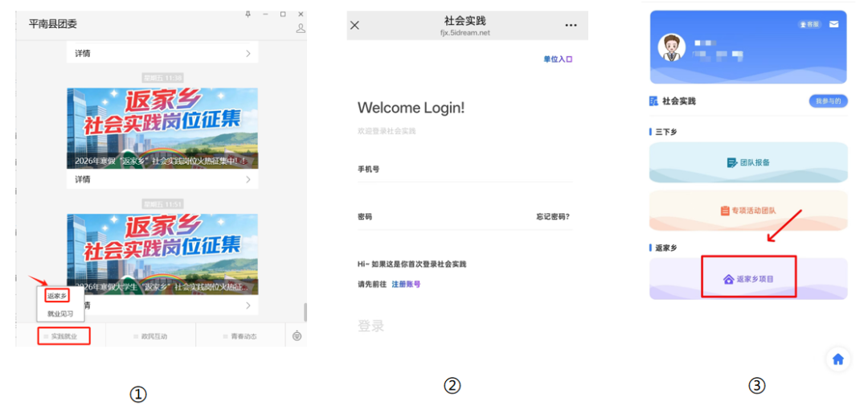Expand the topmost 详情 row chevron
Screen dimensions: 868x410
tap(248, 53)
